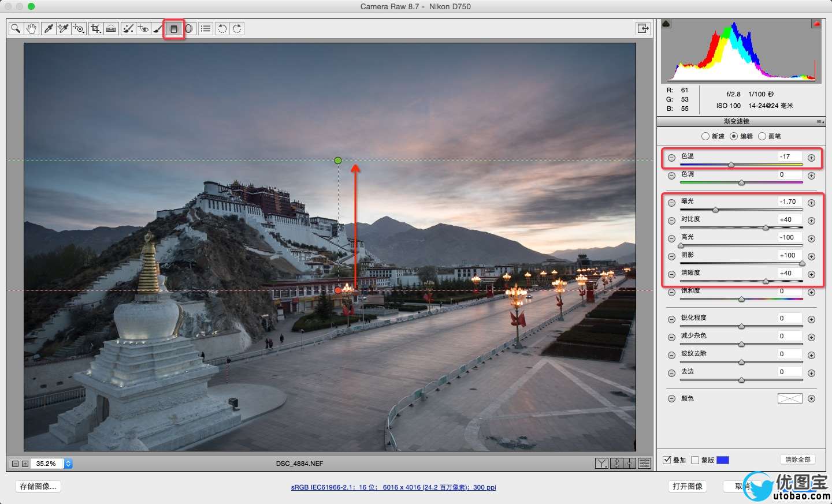Screen dimensions: 832x504
Task: Click the 色调 slider handle
Action: point(741,182)
